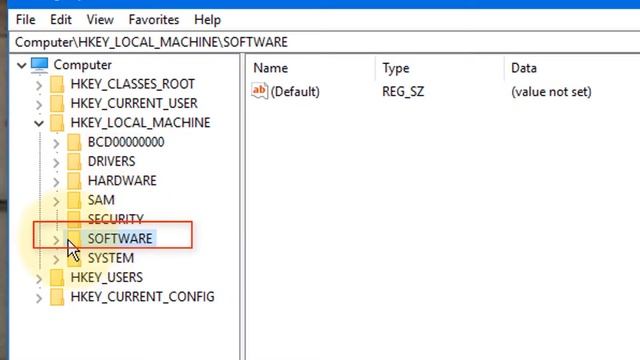Select the (Default) value name
Image resolution: width=640 pixels, height=360 pixels.
[295, 91]
